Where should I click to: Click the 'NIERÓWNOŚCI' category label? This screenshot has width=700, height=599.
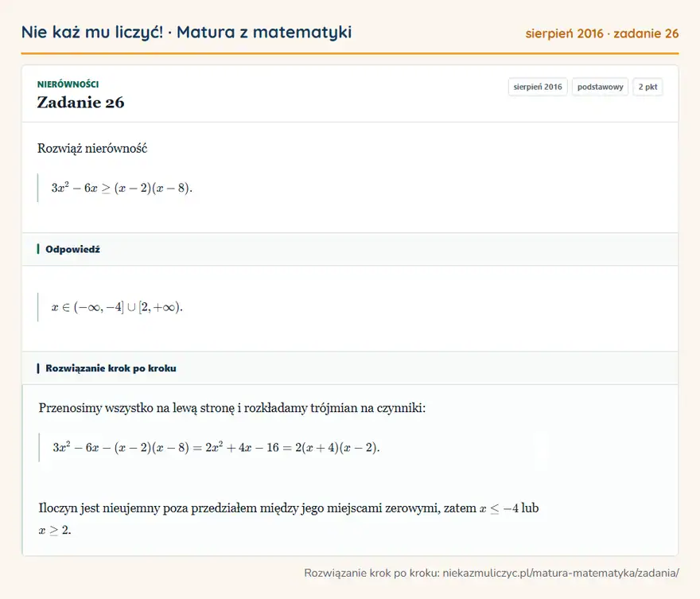(68, 84)
